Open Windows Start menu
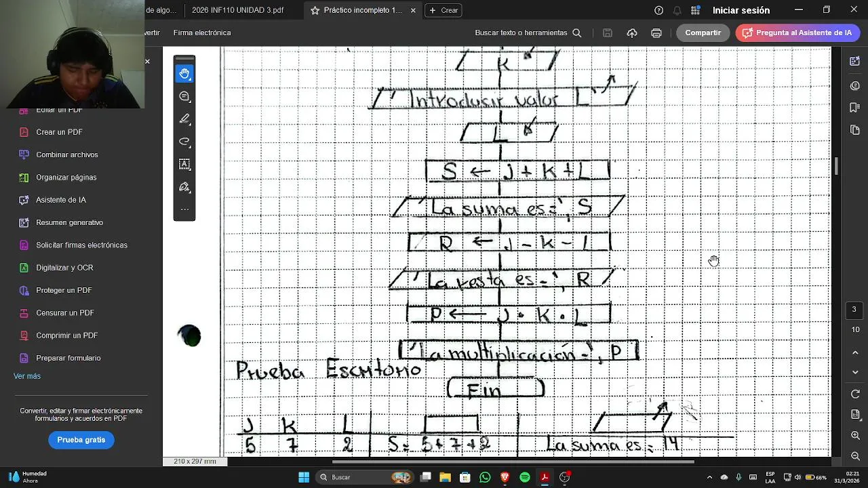This screenshot has height=488, width=868. pos(304,477)
